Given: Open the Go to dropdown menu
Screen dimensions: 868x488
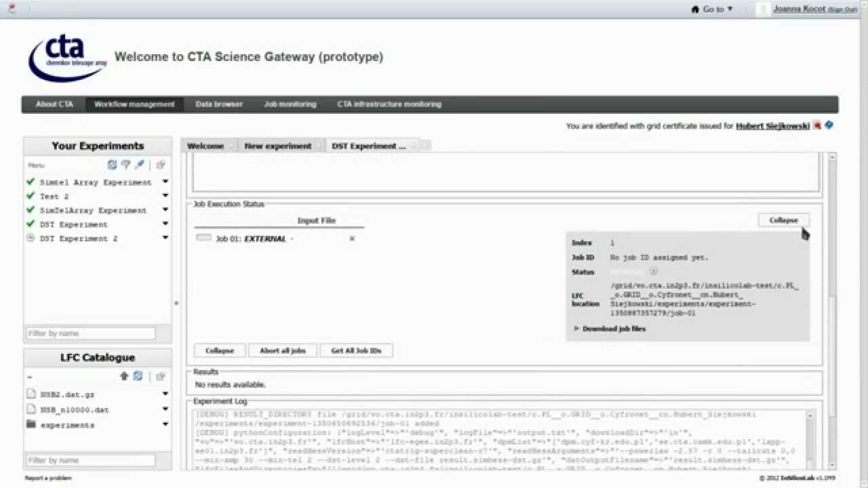Looking at the screenshot, I should [717, 9].
